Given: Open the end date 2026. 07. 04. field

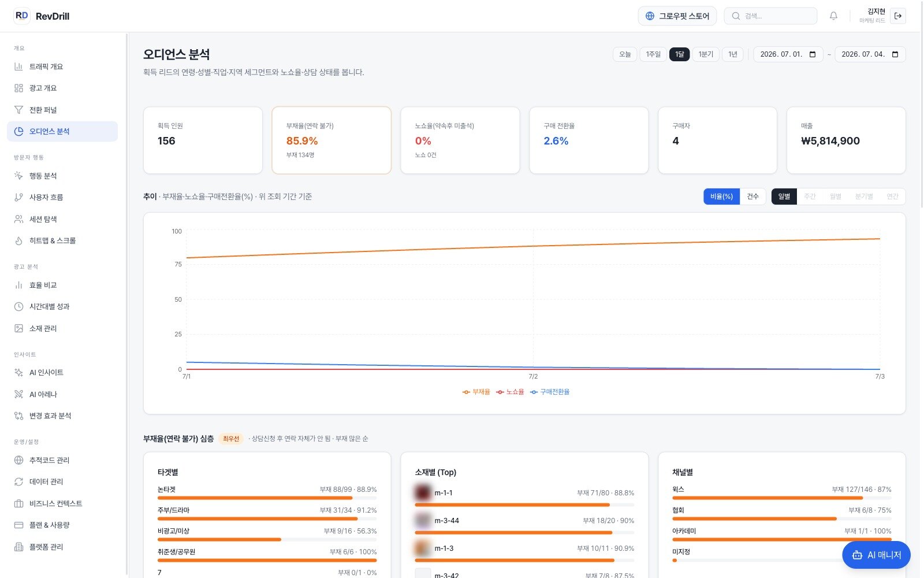Looking at the screenshot, I should 870,54.
